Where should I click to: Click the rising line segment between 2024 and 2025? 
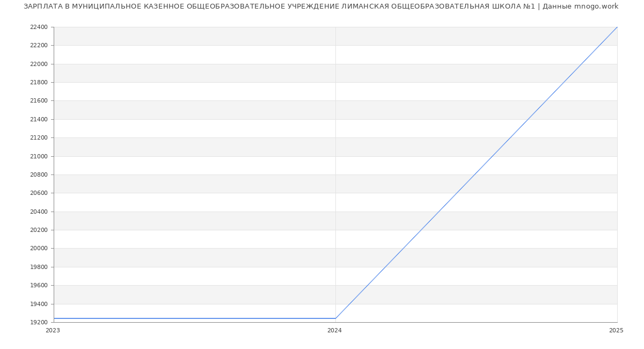[476, 173]
